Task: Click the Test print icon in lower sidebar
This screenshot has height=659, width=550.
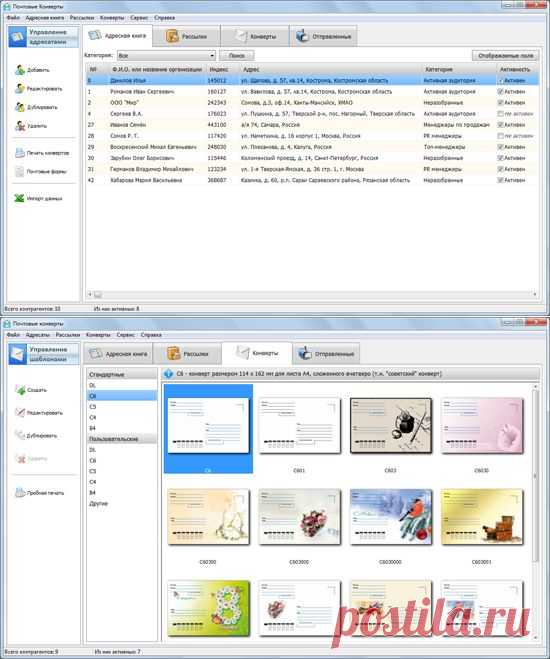Action: 20,493
